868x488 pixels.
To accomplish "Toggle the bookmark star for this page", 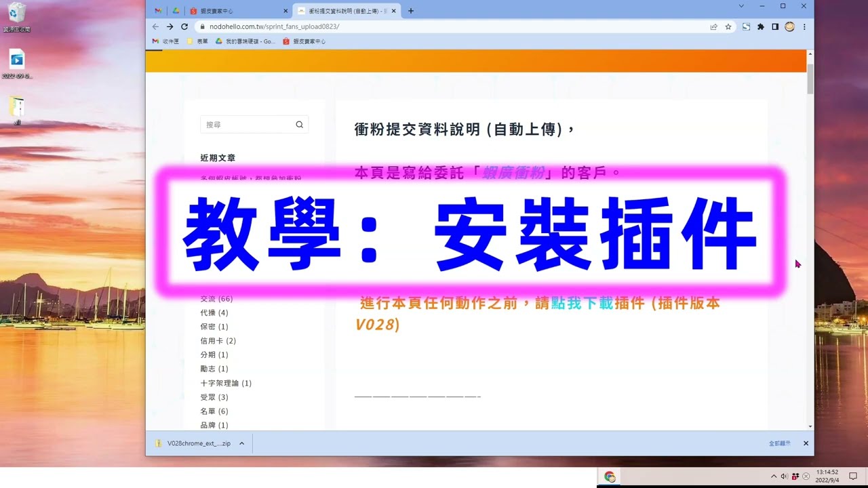I will tap(729, 27).
